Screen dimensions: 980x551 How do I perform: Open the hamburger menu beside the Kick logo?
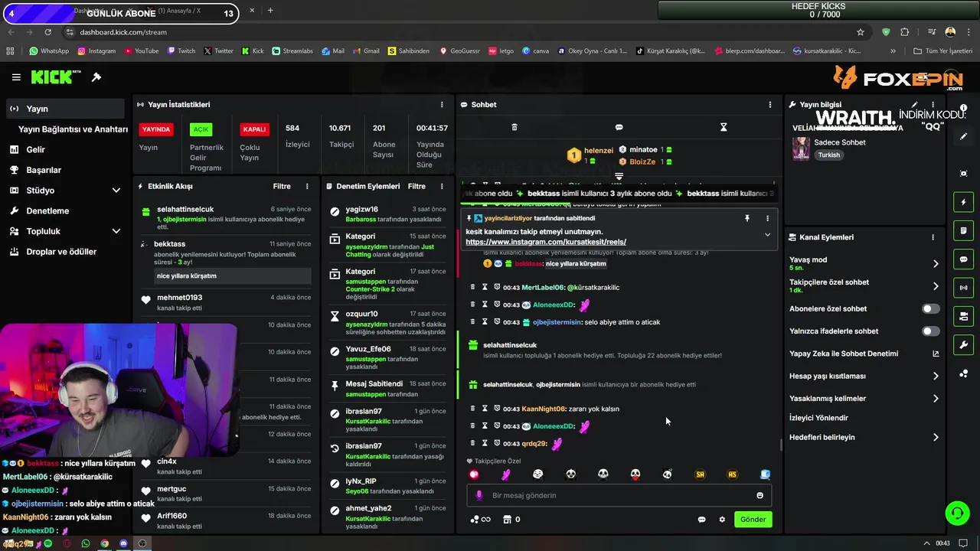click(x=16, y=77)
